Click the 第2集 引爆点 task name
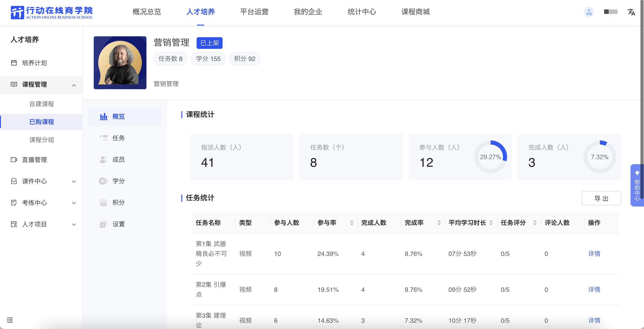644x329 pixels. pos(211,290)
